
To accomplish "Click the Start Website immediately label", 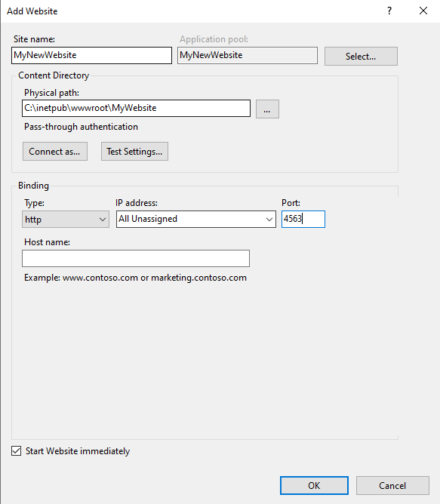I will coord(78,451).
